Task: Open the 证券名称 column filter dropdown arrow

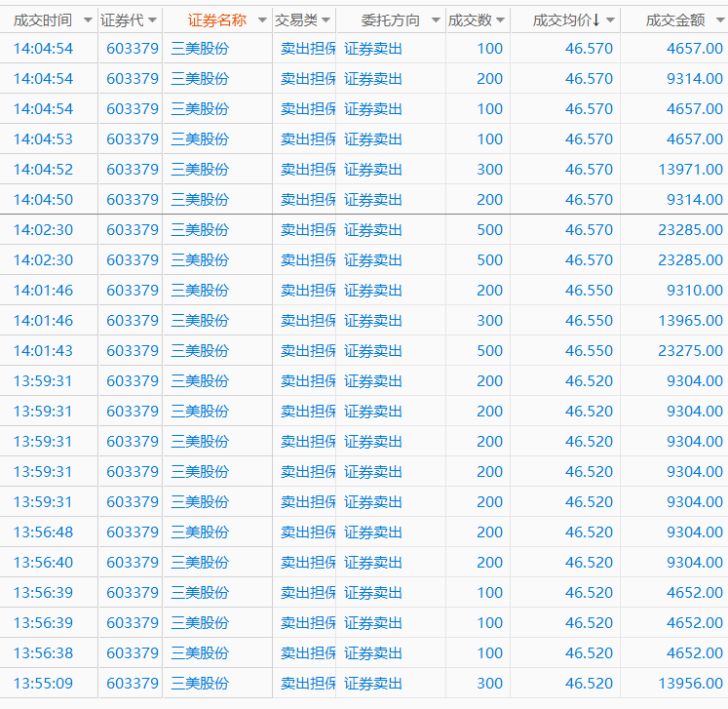Action: [x=262, y=20]
